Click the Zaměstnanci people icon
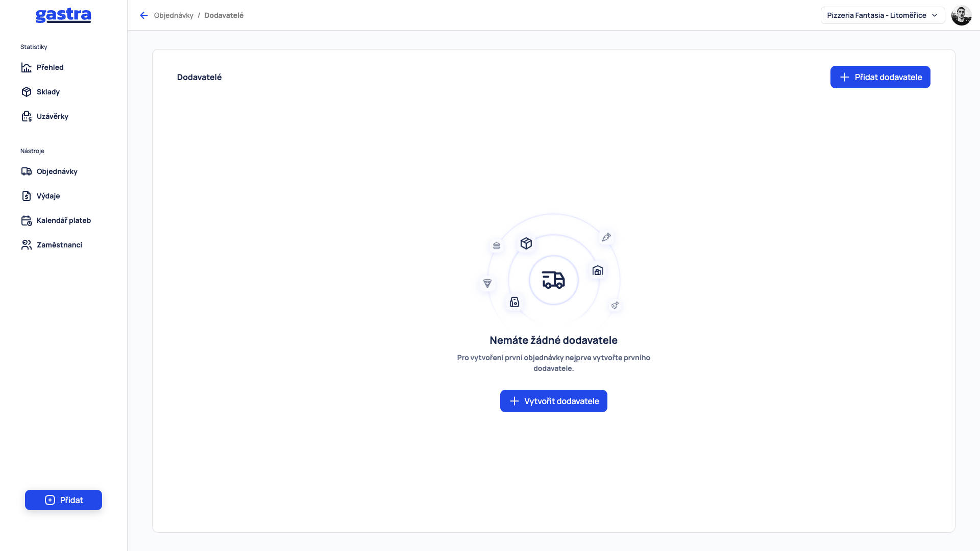Viewport: 980px width, 551px height. (x=27, y=245)
